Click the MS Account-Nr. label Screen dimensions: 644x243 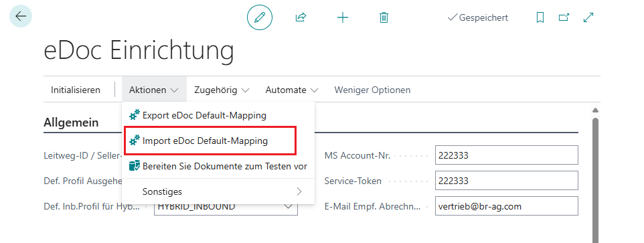(357, 155)
